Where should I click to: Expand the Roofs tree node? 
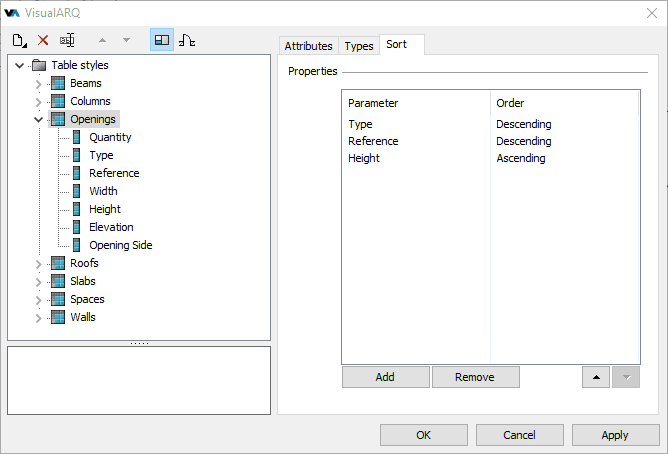[38, 264]
